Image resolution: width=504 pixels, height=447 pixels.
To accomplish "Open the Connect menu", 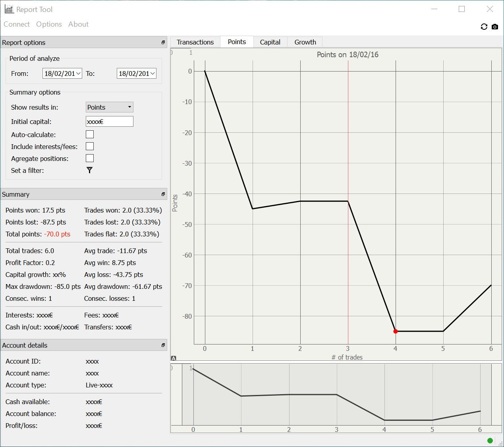I will pyautogui.click(x=17, y=24).
